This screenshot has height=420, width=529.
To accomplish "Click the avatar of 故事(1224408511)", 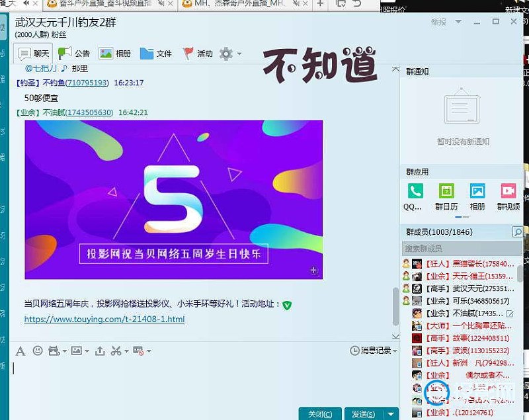I will pos(417,338).
